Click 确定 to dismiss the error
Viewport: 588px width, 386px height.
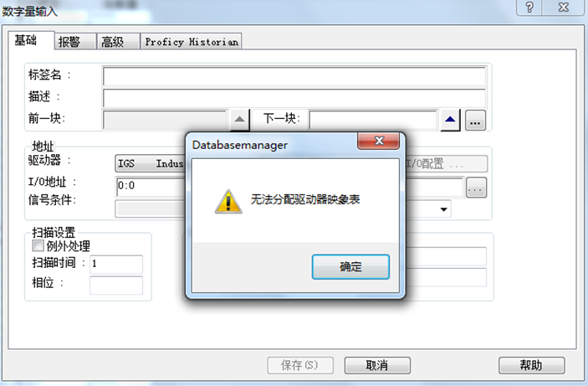coord(350,266)
